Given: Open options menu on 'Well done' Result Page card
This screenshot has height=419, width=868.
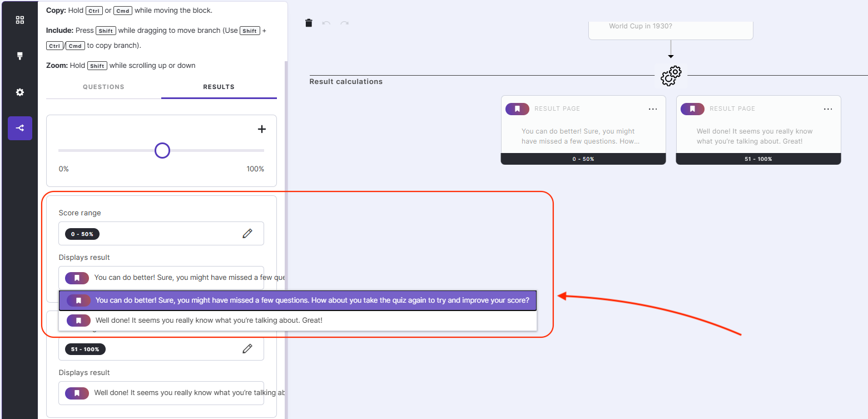Looking at the screenshot, I should pos(828,109).
